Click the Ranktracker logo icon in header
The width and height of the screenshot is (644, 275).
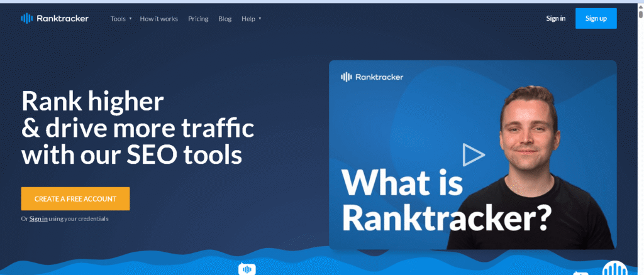click(26, 18)
